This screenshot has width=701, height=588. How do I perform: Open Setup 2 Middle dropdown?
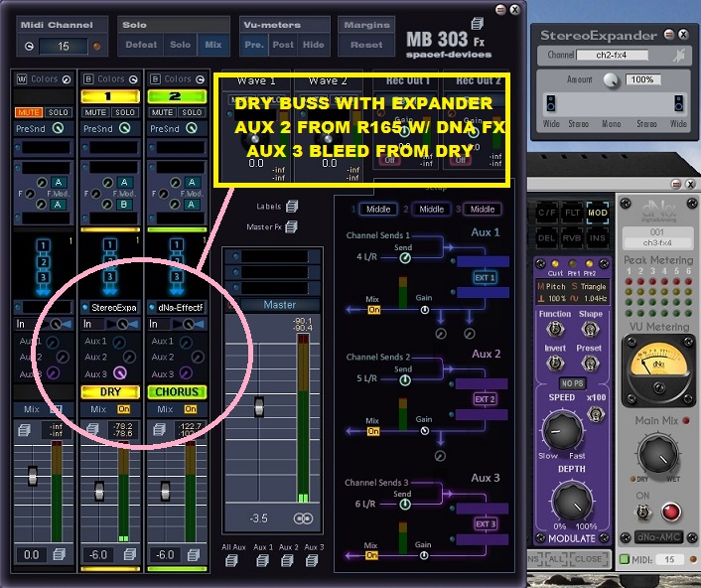[431, 210]
